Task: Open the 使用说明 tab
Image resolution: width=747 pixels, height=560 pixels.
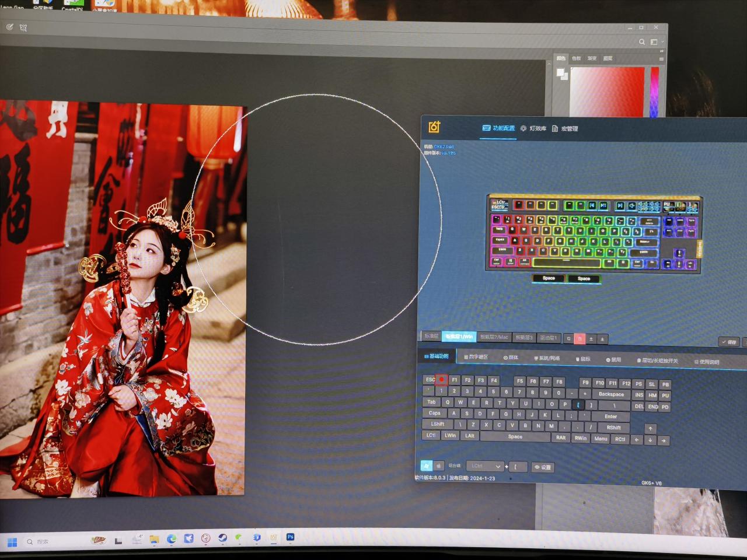Action: (707, 362)
